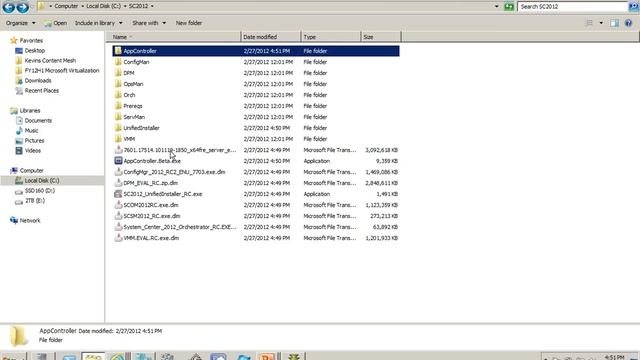Select SSD160 (D:) drive

click(40, 191)
